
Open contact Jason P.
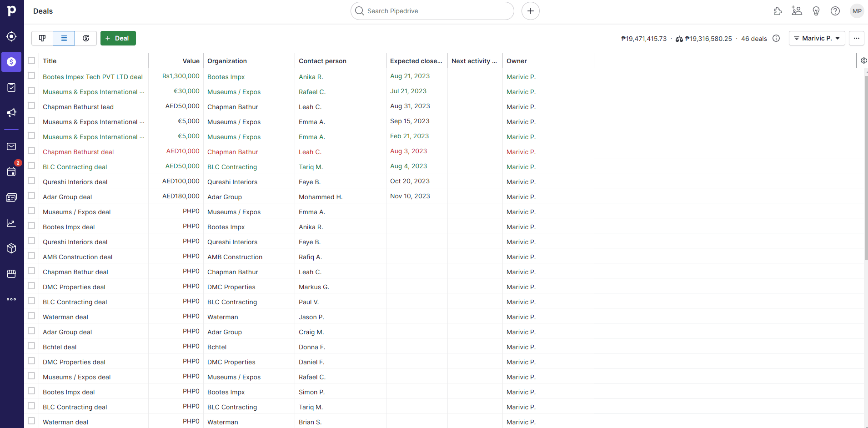coord(311,317)
